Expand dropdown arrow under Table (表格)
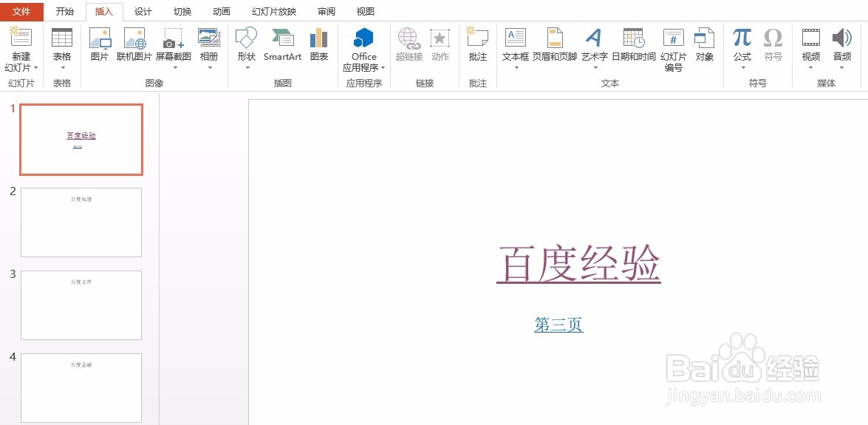 point(62,68)
